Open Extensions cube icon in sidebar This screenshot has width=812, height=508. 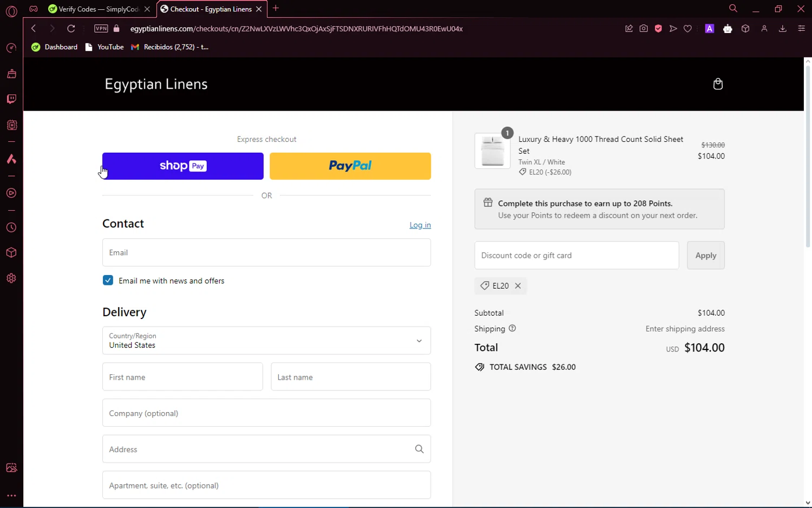click(11, 253)
